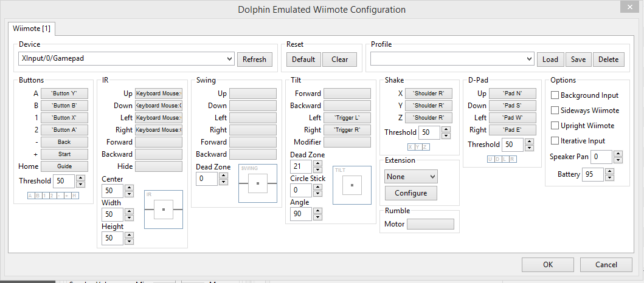Click the IR preview box
This screenshot has width=644, height=283.
point(164,210)
